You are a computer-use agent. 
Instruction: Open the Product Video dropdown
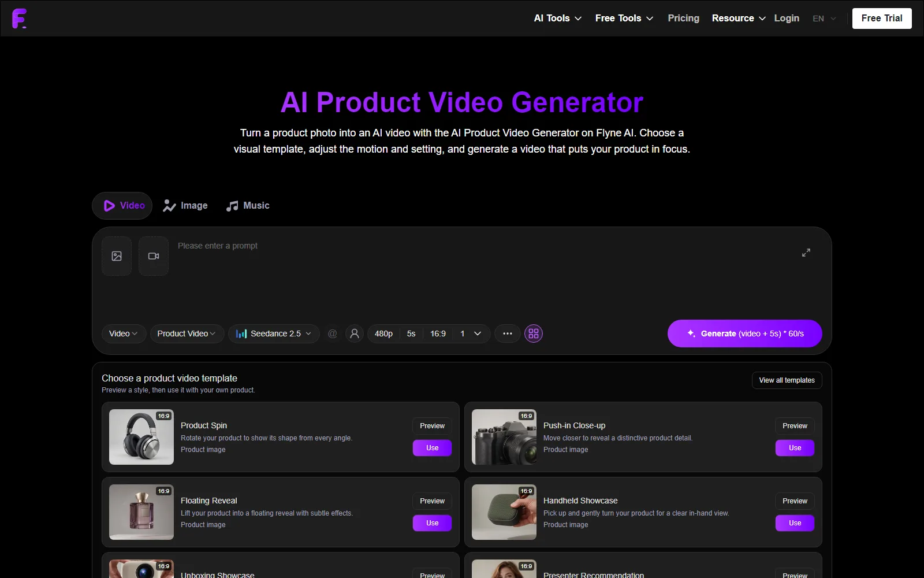pyautogui.click(x=187, y=334)
